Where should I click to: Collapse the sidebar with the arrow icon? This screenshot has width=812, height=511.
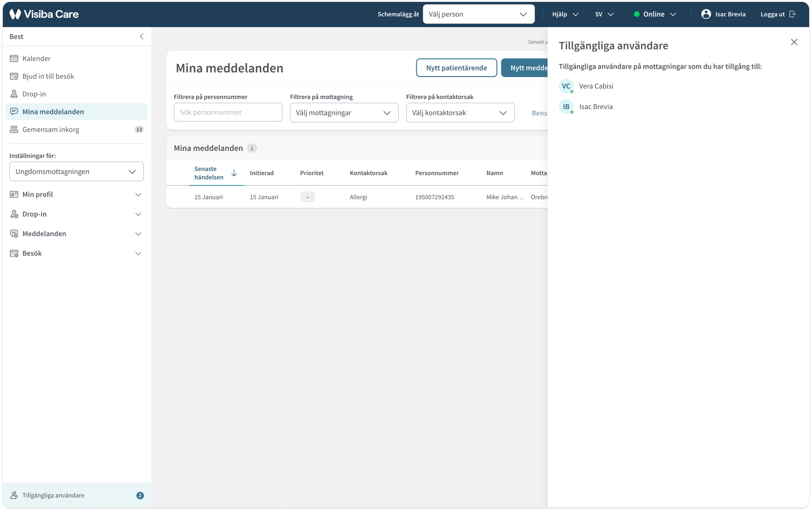coord(142,36)
